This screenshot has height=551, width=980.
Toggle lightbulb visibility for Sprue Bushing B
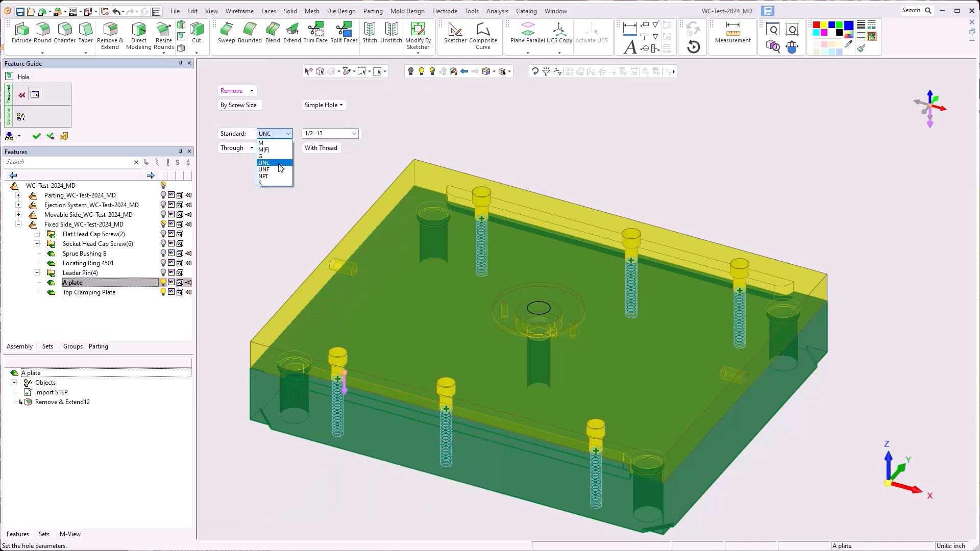tap(163, 254)
